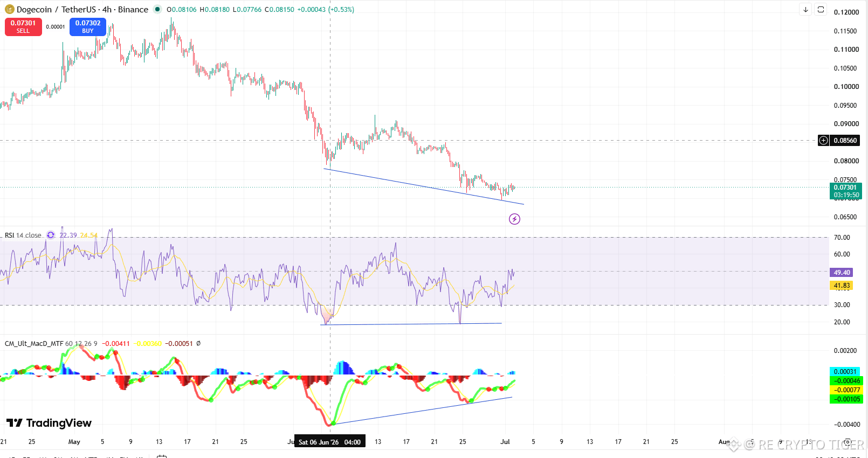Click the RSI 70.00 scale label
Screen dimensions: 868x458
coord(842,238)
